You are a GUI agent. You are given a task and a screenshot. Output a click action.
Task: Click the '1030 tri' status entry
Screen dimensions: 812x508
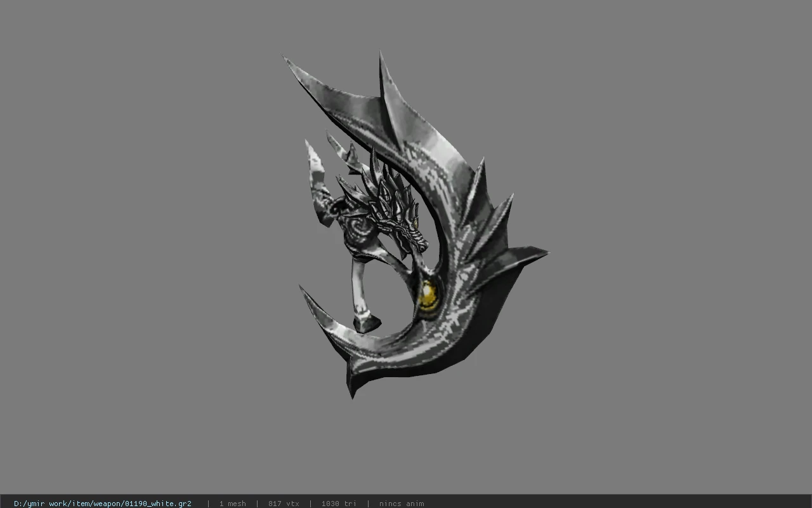pyautogui.click(x=339, y=504)
